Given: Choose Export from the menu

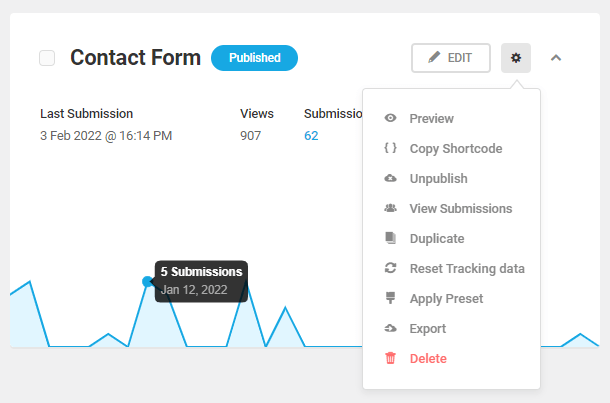Looking at the screenshot, I should coord(428,329).
